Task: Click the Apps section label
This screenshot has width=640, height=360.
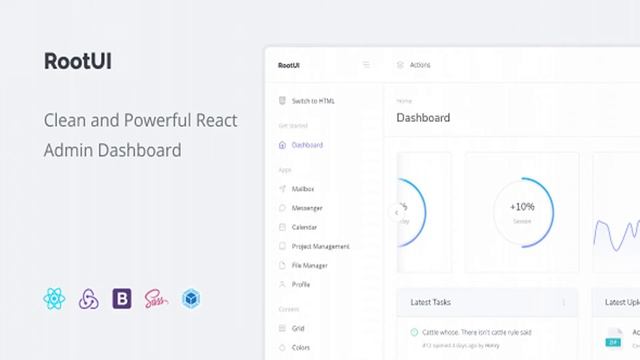Action: click(x=285, y=170)
